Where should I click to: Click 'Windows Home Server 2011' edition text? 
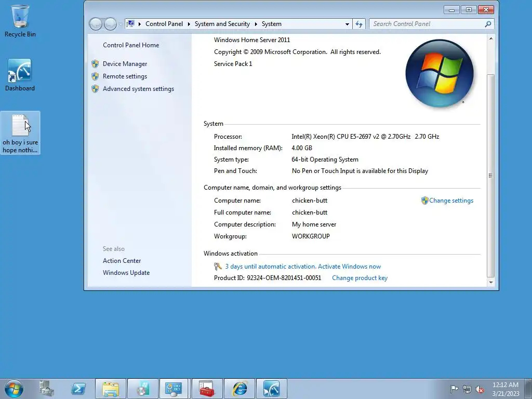tap(252, 39)
